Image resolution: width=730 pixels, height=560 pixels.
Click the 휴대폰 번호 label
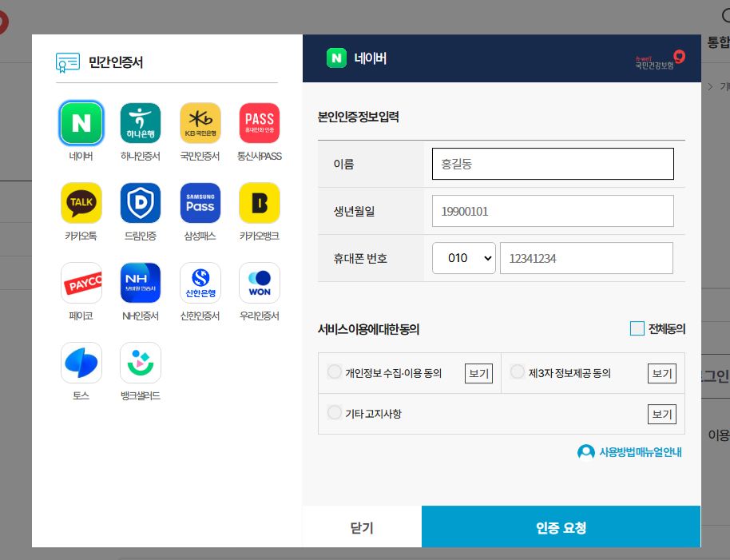[360, 258]
